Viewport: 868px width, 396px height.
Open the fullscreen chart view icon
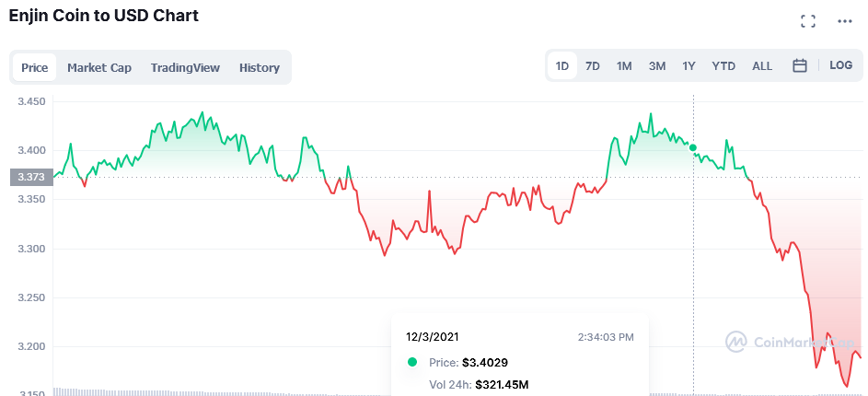(808, 21)
